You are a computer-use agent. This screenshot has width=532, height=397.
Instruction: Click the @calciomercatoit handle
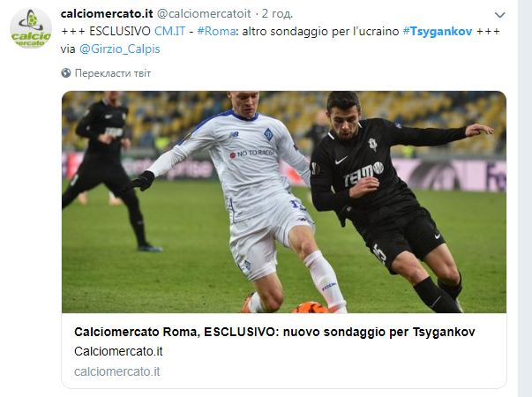[x=204, y=13]
